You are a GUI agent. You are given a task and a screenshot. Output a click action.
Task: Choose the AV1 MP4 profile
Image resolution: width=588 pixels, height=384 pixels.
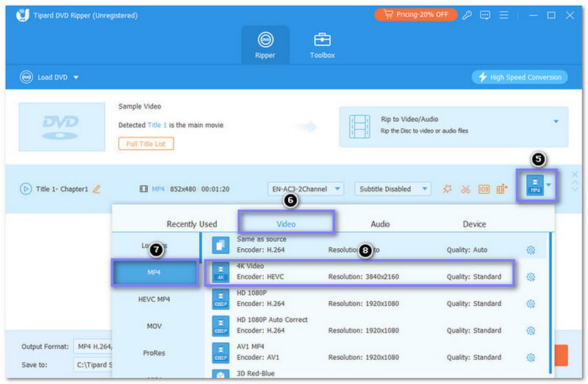(375, 353)
